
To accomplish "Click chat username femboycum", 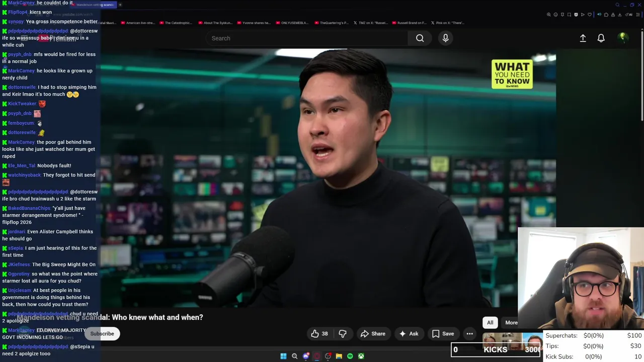I will (x=21, y=123).
